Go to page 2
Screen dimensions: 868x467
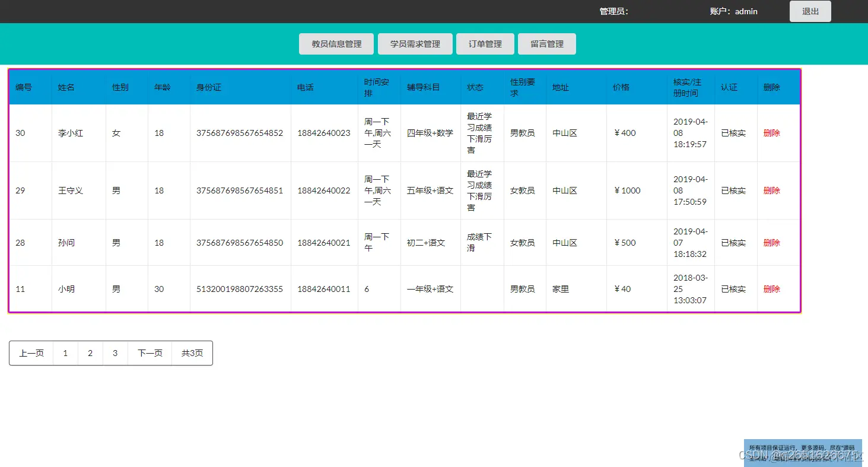click(x=90, y=353)
